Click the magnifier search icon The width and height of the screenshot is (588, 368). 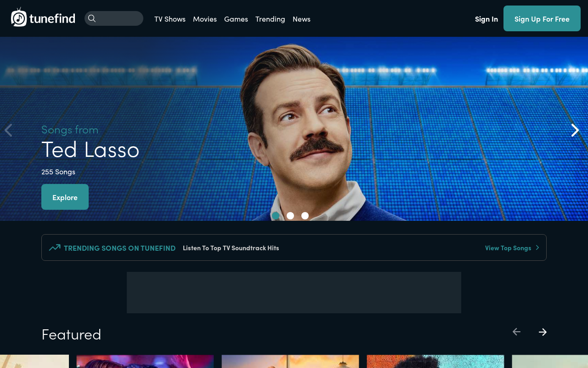pos(92,18)
